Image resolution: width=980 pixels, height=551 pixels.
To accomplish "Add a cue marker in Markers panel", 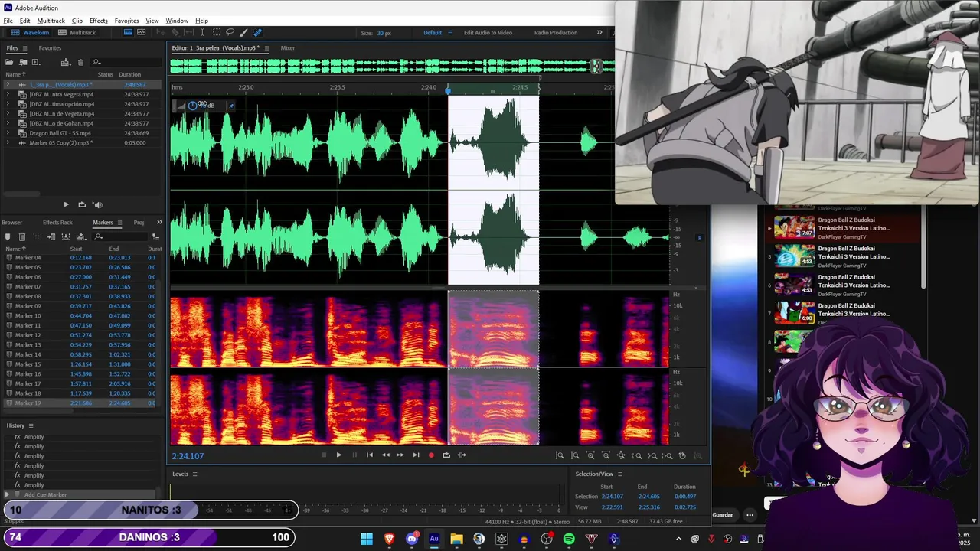I will (x=8, y=237).
